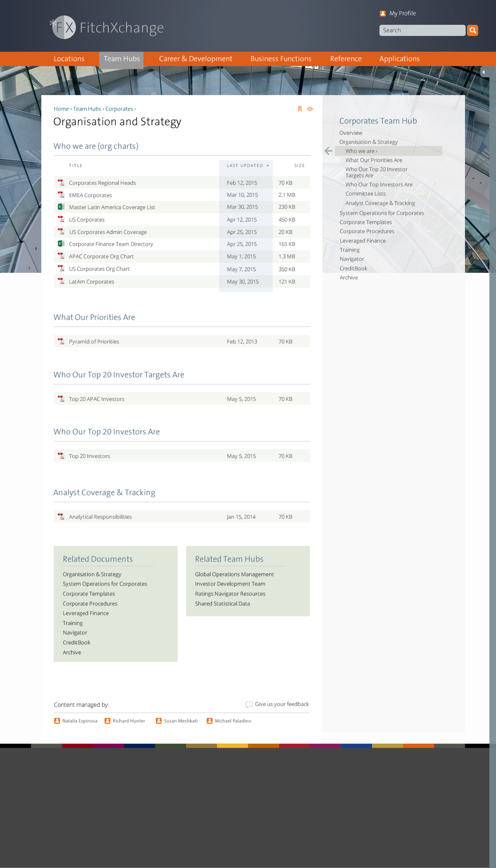496x868 pixels.
Task: Click PDF icon for US Corporates Org Chart
Action: [x=61, y=268]
